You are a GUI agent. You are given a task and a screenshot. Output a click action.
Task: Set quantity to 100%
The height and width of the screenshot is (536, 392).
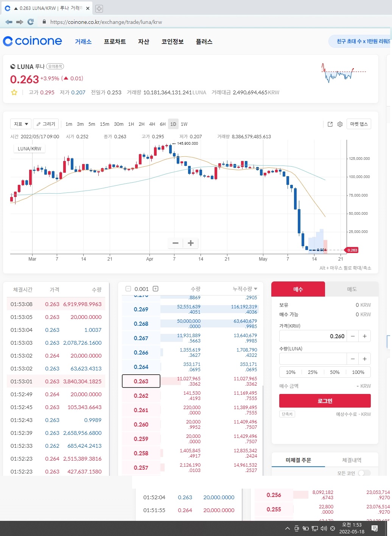pyautogui.click(x=358, y=372)
